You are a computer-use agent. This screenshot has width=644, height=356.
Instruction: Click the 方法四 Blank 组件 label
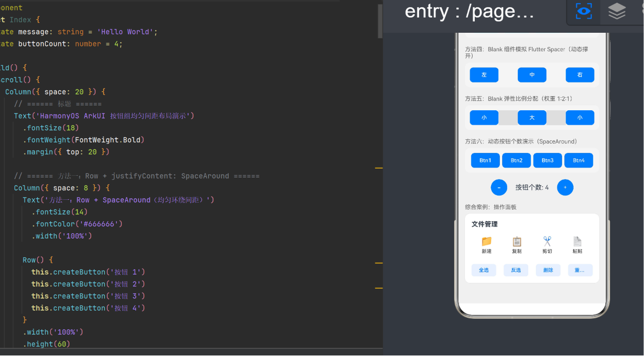click(527, 52)
